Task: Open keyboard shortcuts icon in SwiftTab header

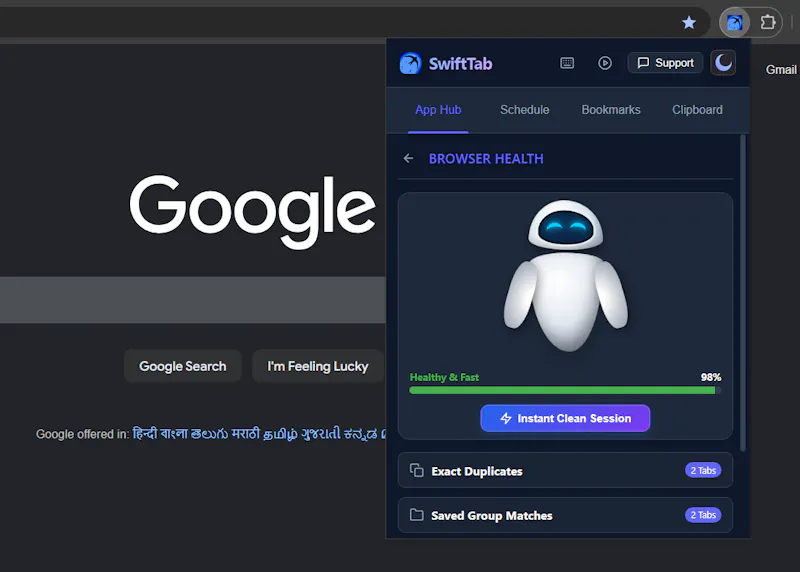Action: [x=567, y=63]
